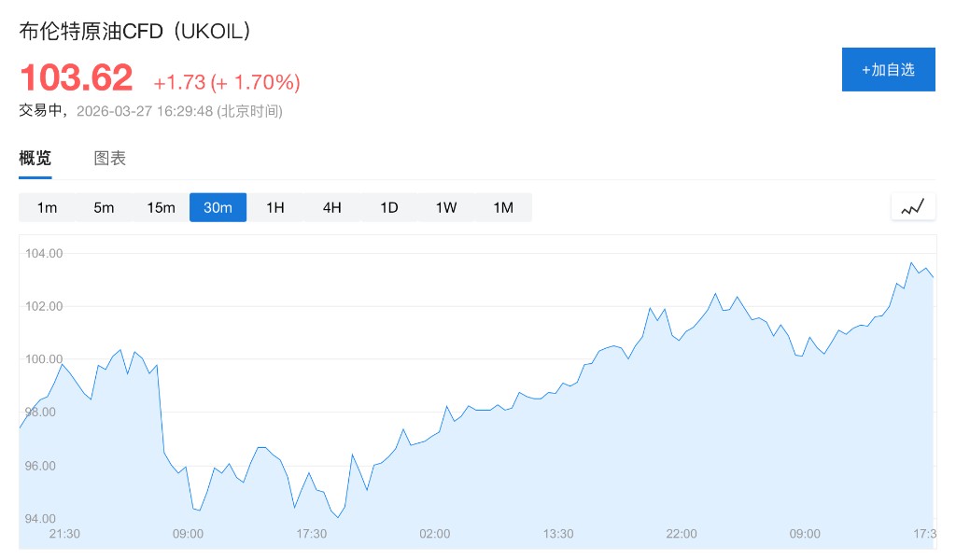Viewport: 956px width, 560px height.
Task: Change chart to 1M interval
Action: (503, 207)
